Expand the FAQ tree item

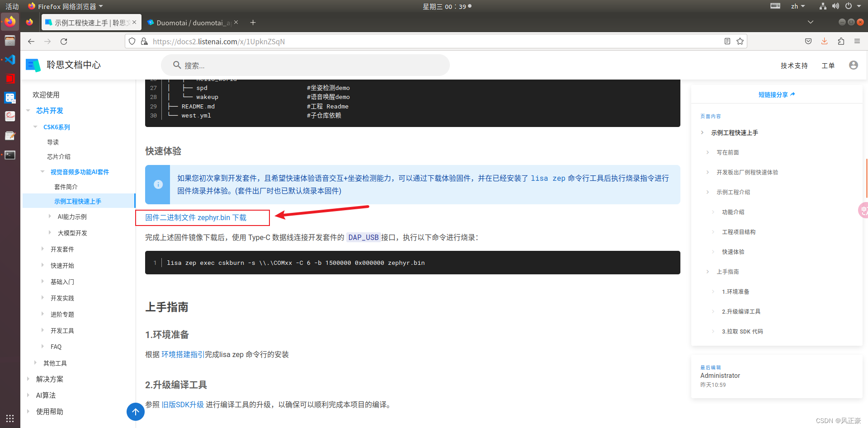point(43,347)
